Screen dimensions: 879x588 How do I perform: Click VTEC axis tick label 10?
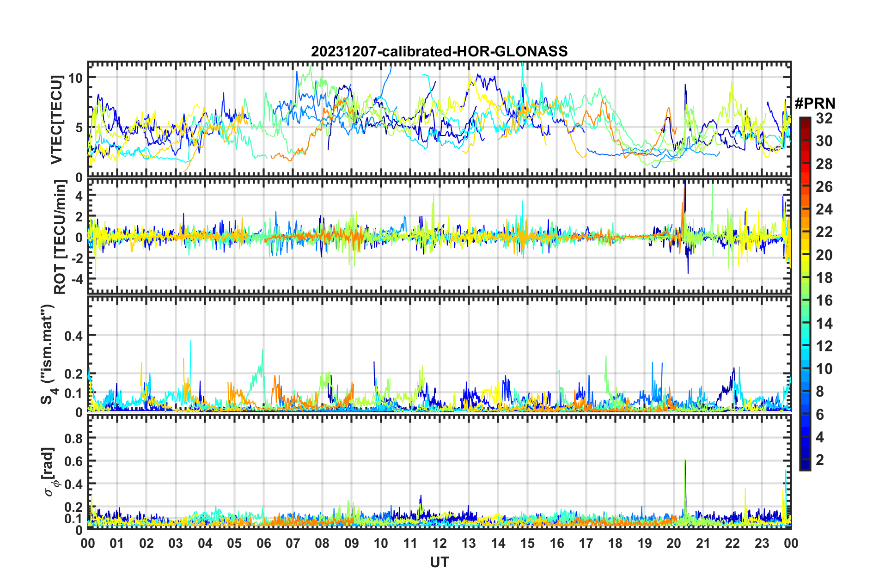[75, 78]
